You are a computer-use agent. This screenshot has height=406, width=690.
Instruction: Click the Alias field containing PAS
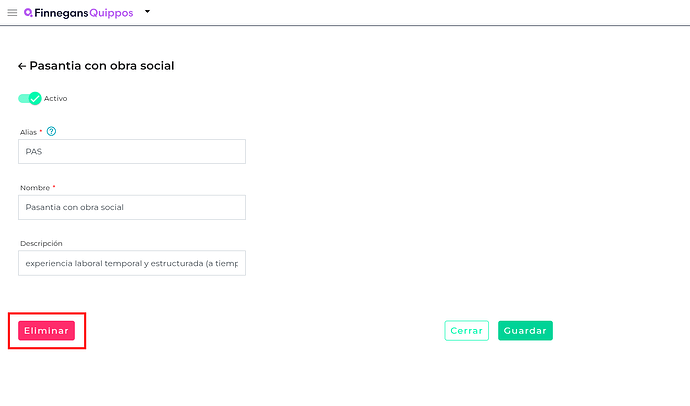(132, 152)
